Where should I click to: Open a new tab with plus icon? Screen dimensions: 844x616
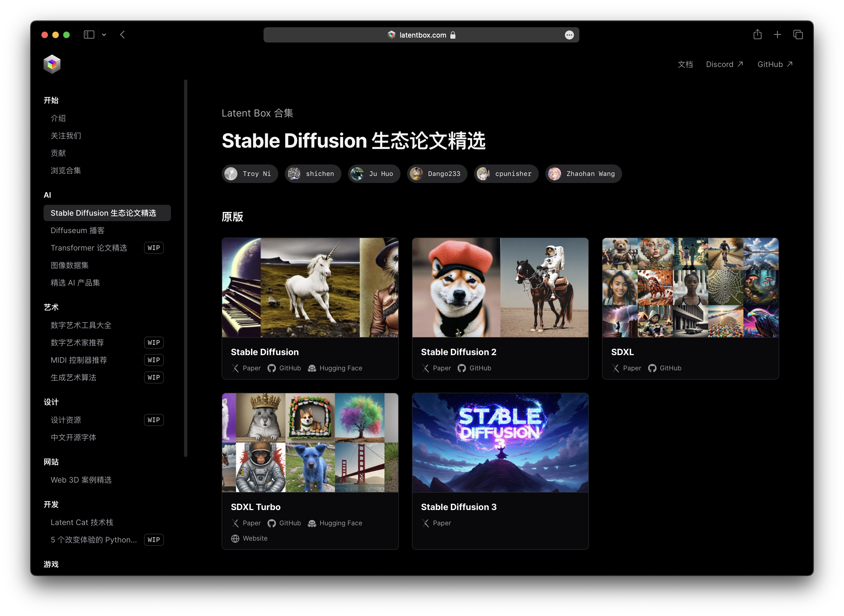point(777,35)
